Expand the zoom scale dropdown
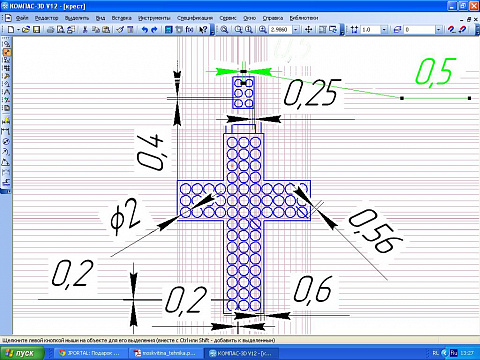 296,30
